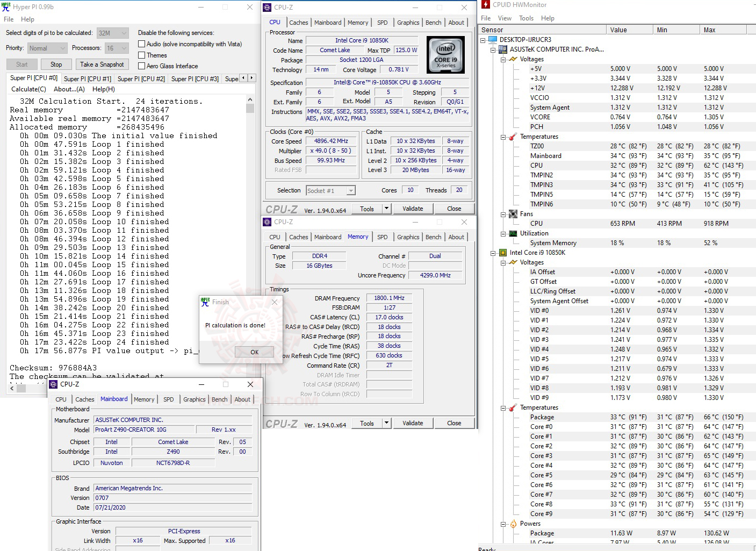Open the Processors 16 dropdown
Screen dimensions: 756x551
117,48
